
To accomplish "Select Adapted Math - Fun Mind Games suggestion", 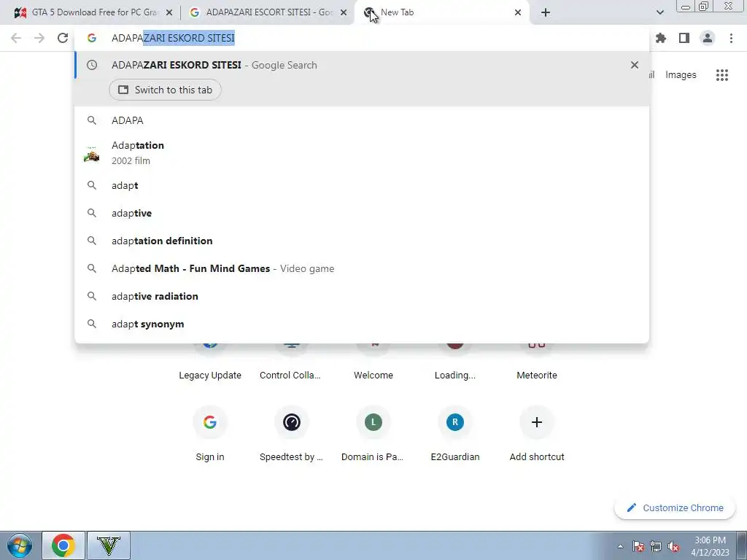I will (x=362, y=268).
